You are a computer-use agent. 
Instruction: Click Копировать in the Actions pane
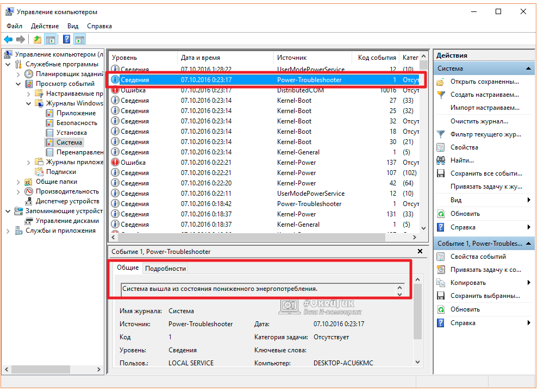tap(468, 283)
